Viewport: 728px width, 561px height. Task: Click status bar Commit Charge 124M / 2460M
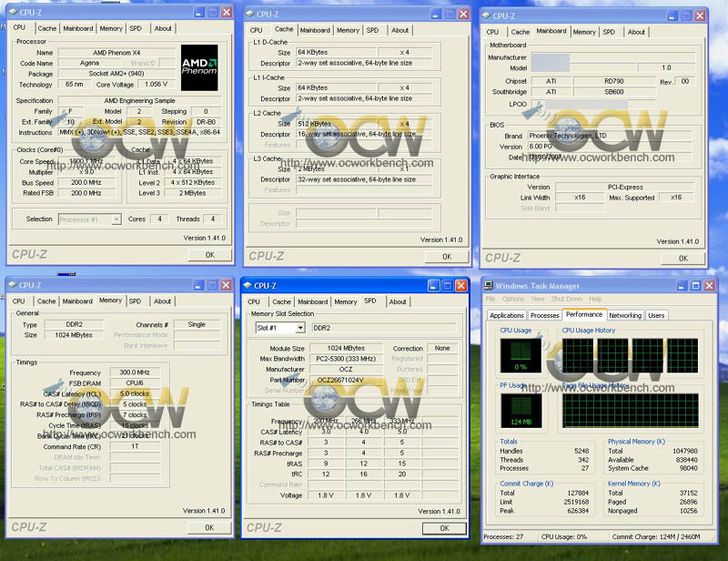coord(655,536)
